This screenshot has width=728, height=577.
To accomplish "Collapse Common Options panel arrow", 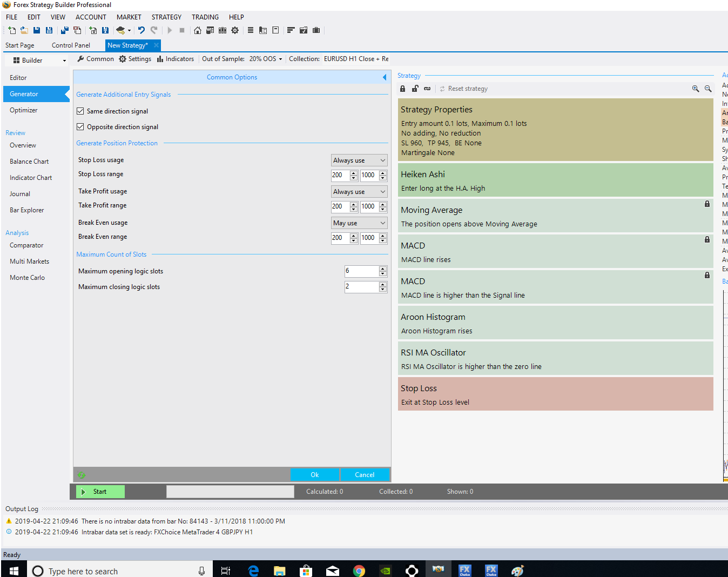I will tap(385, 77).
